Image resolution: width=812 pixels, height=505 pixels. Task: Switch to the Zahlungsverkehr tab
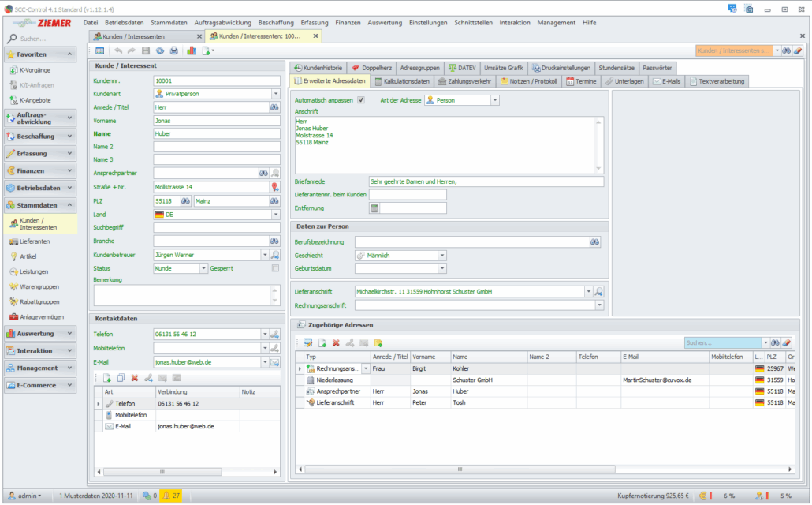pyautogui.click(x=464, y=81)
